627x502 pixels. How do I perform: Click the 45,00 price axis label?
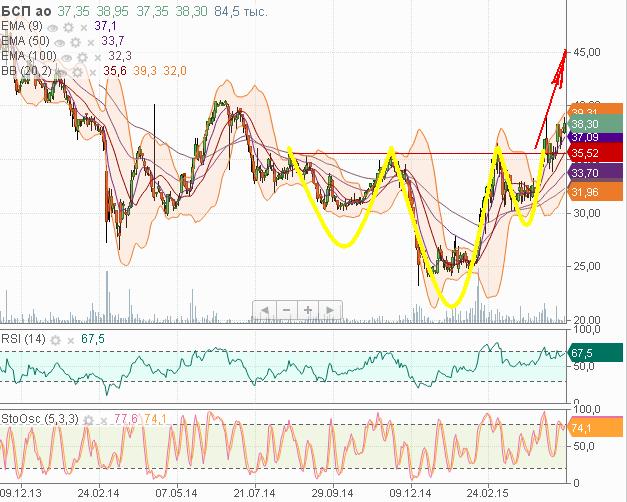click(x=587, y=52)
